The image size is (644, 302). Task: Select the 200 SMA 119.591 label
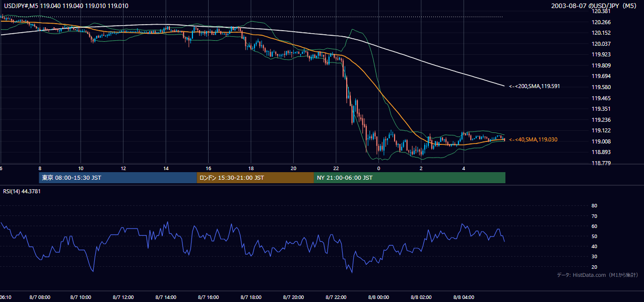(535, 86)
